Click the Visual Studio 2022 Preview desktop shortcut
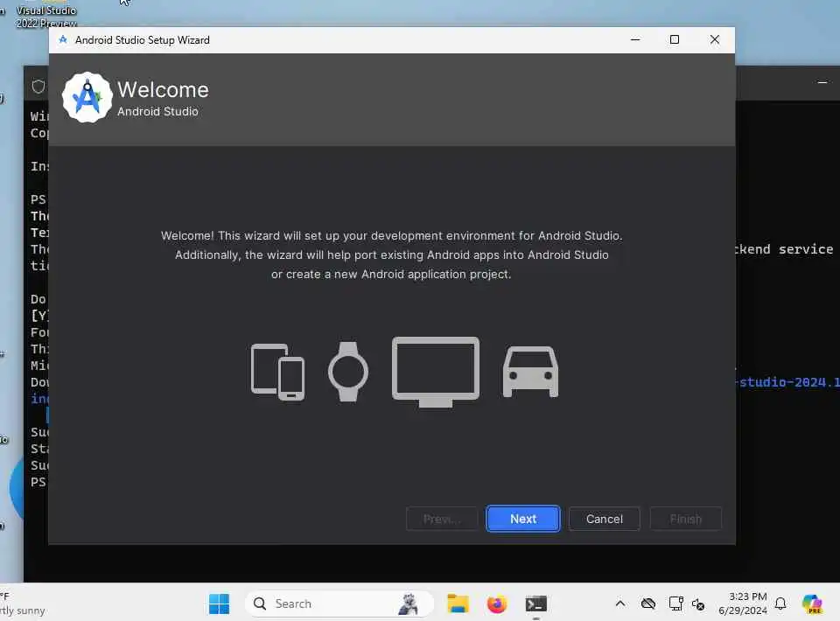This screenshot has height=621, width=840. tap(46, 15)
